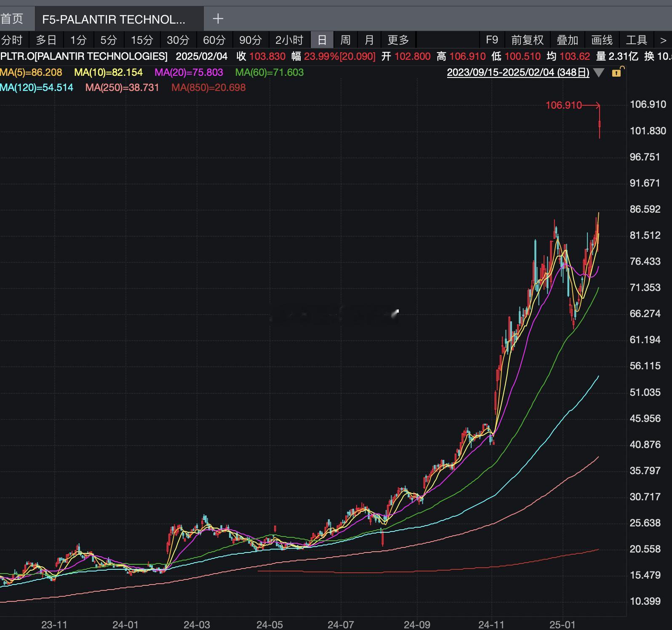The height and width of the screenshot is (630, 672).
Task: Click the MA(5)=86.208 indicator label
Action: click(x=31, y=72)
